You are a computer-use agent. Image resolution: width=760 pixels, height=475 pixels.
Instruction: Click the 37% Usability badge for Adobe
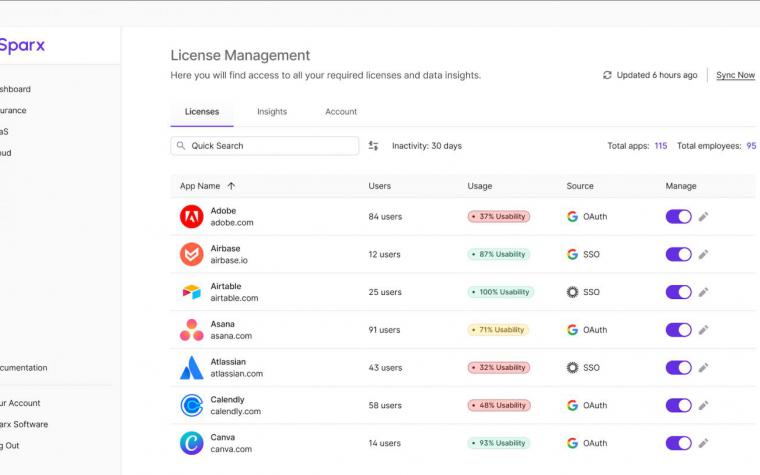tap(499, 217)
